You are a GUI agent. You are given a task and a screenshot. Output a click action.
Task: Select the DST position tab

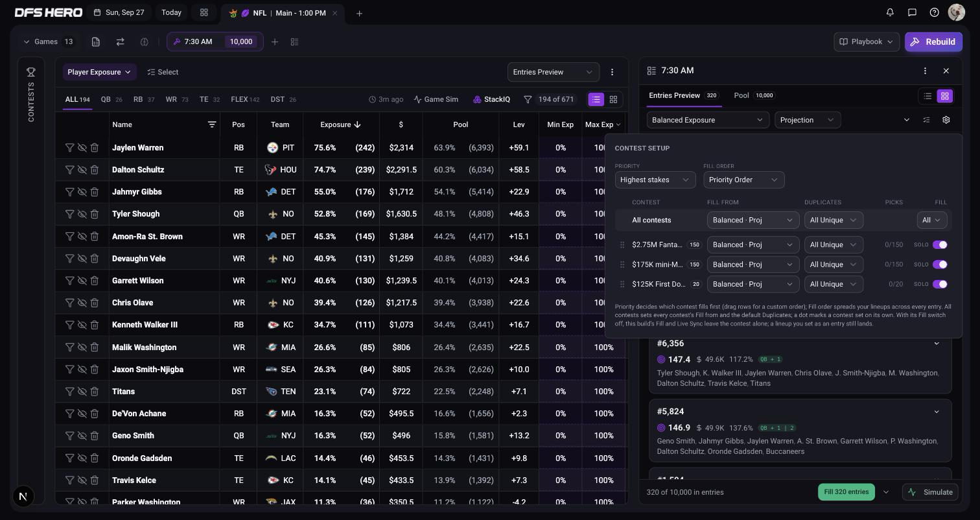coord(283,99)
